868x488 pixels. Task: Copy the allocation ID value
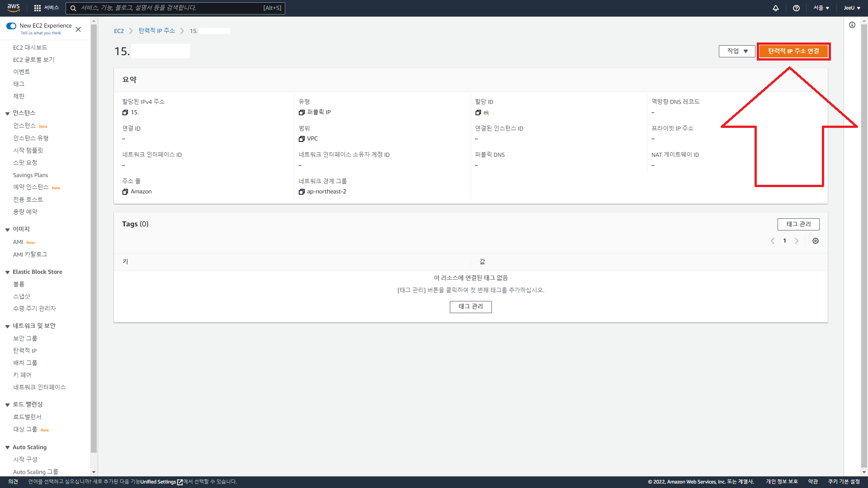point(478,113)
